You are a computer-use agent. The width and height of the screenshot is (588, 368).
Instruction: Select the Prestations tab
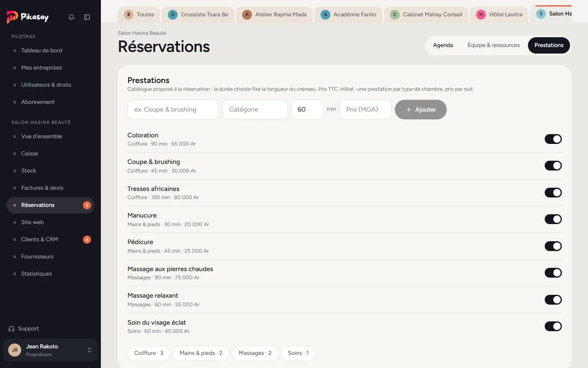(x=549, y=45)
